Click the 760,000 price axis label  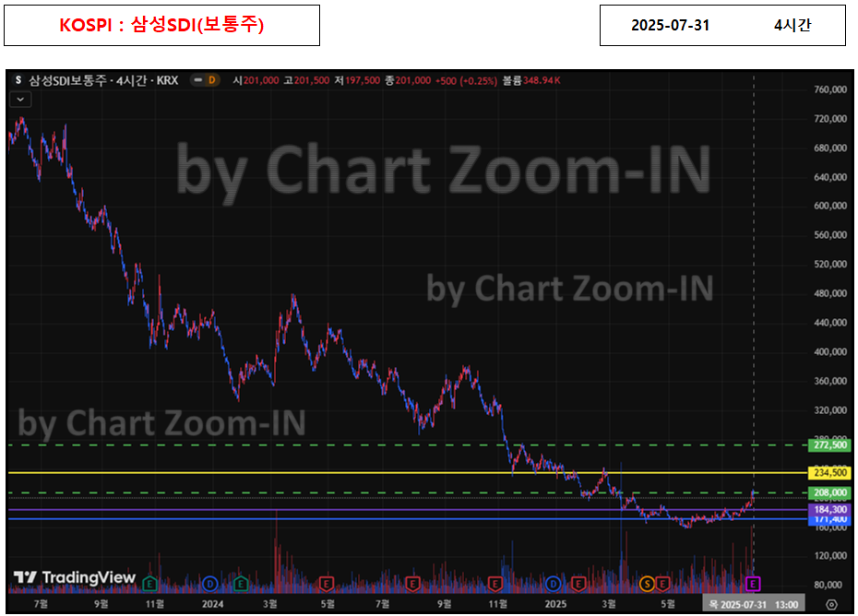point(830,89)
